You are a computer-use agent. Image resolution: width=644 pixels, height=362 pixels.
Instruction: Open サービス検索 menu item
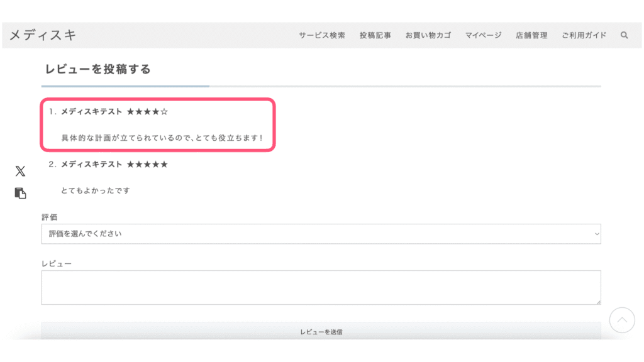click(321, 35)
